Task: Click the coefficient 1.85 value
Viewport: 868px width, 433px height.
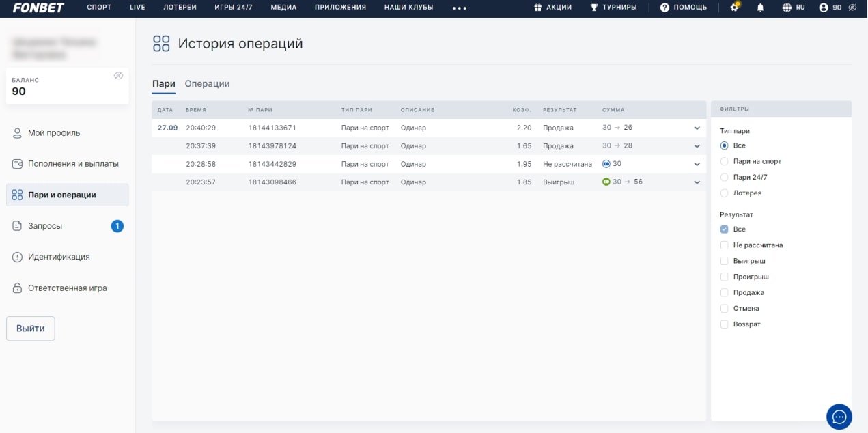Action: (x=524, y=182)
